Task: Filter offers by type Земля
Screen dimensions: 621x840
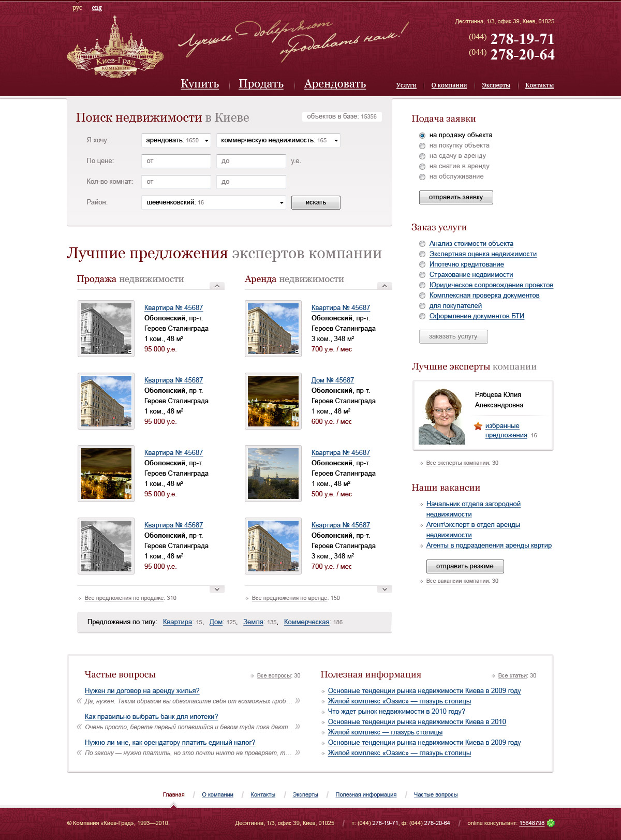Action: (x=254, y=622)
